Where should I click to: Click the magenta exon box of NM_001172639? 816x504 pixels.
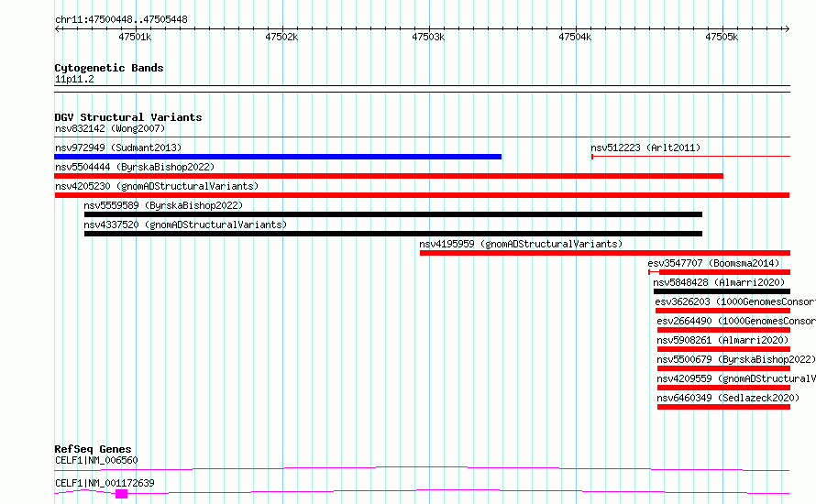point(121,494)
